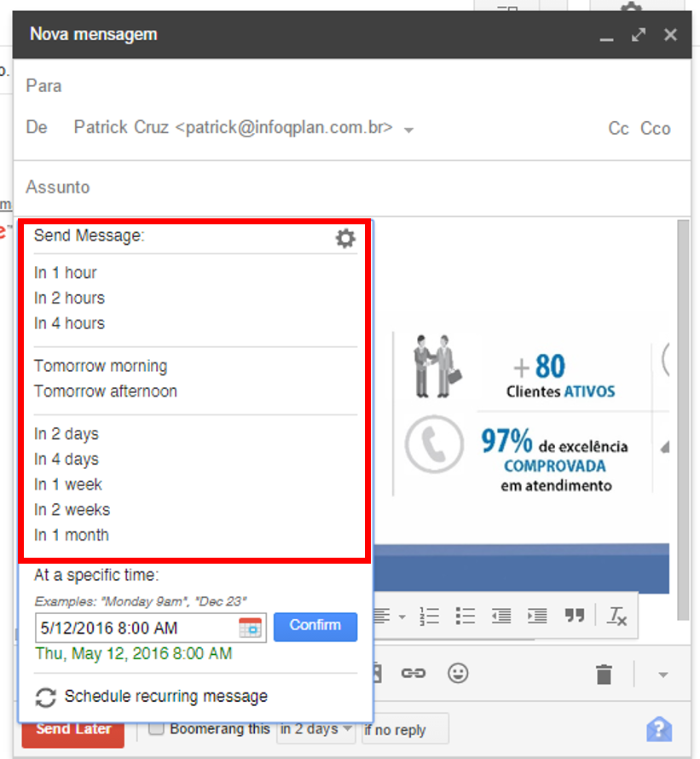700x759 pixels.
Task: Choose 'In 1 month' send option
Action: coord(71,535)
